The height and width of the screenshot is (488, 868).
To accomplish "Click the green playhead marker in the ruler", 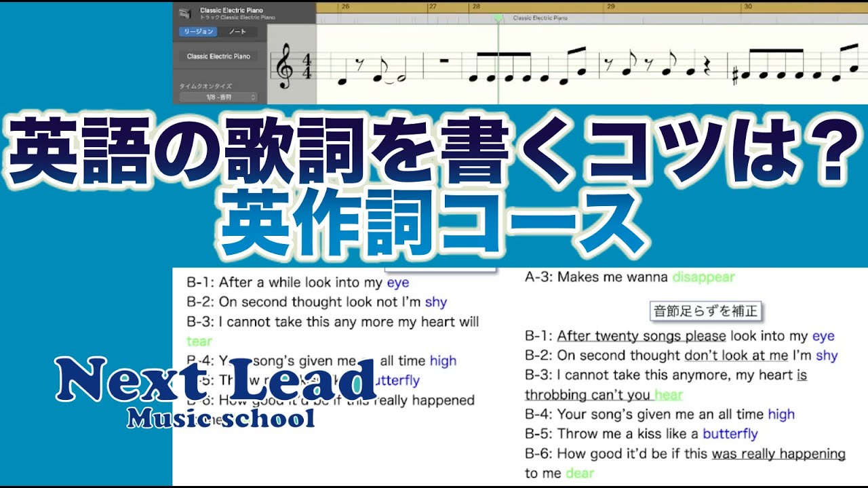I will click(x=499, y=18).
